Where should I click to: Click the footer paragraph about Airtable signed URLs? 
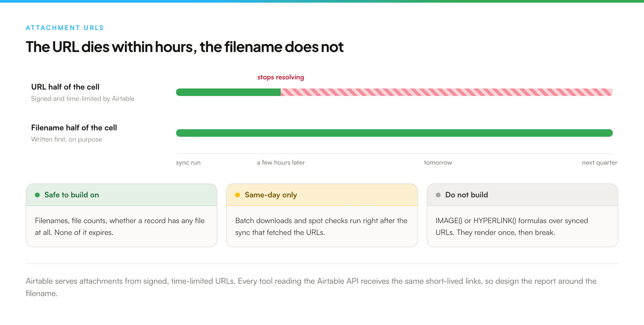pos(311,287)
